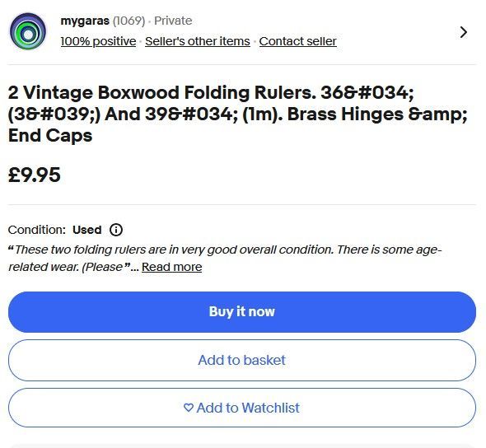
Task: Click the italic condition description text
Action: coord(225,258)
